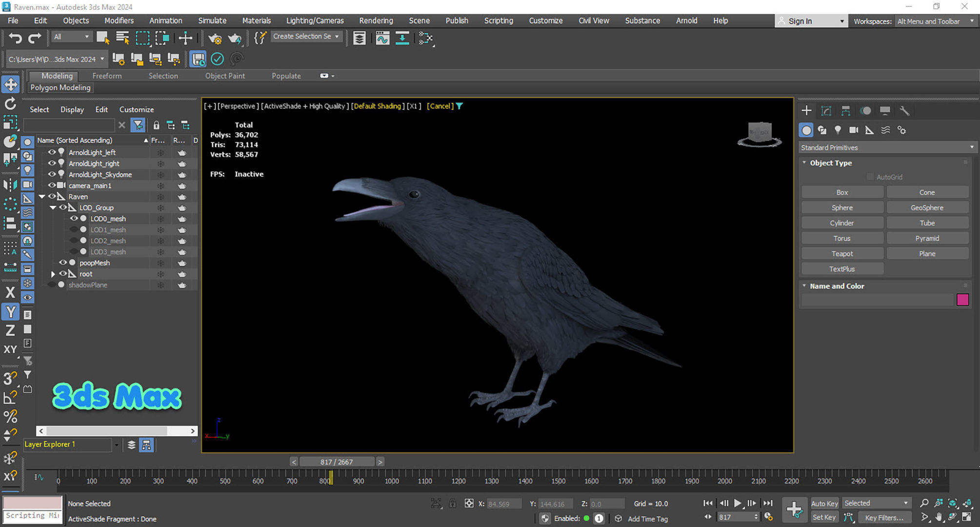This screenshot has width=980, height=527.
Task: Select the Select and Move tool
Action: (x=10, y=84)
